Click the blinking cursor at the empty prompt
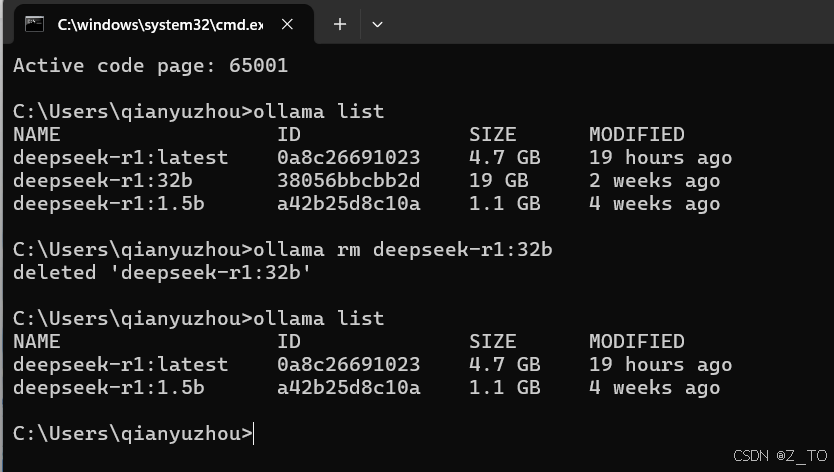 pos(254,434)
